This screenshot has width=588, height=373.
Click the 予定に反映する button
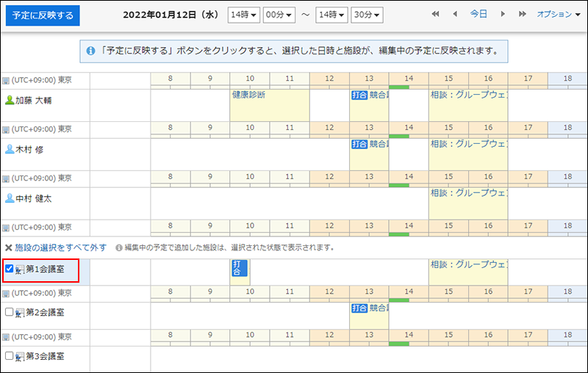pos(43,15)
